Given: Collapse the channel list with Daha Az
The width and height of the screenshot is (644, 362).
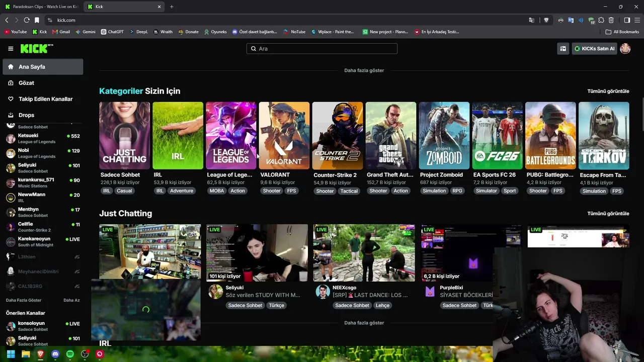Looking at the screenshot, I should (71, 300).
